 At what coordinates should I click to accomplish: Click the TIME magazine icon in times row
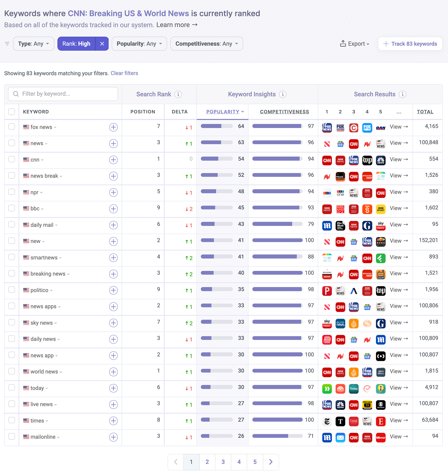[354, 421]
